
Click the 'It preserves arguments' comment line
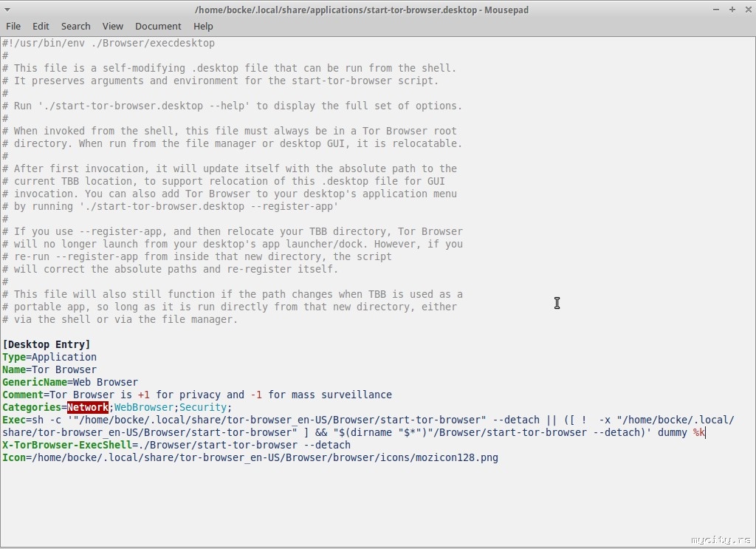pos(220,81)
